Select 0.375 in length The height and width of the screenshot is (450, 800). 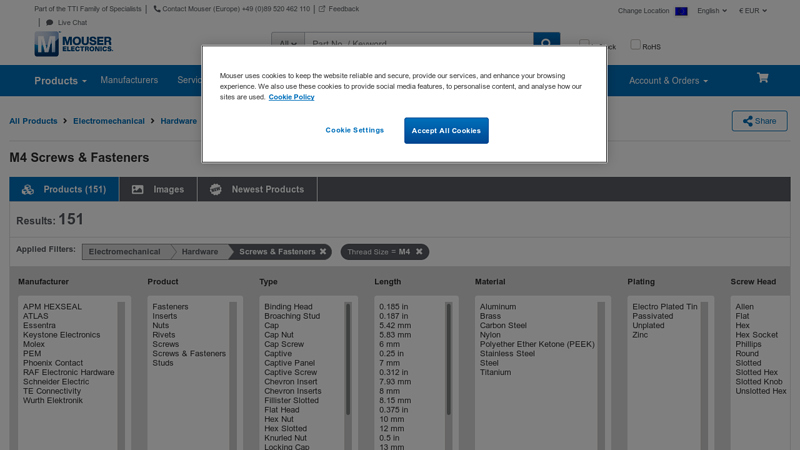click(393, 410)
